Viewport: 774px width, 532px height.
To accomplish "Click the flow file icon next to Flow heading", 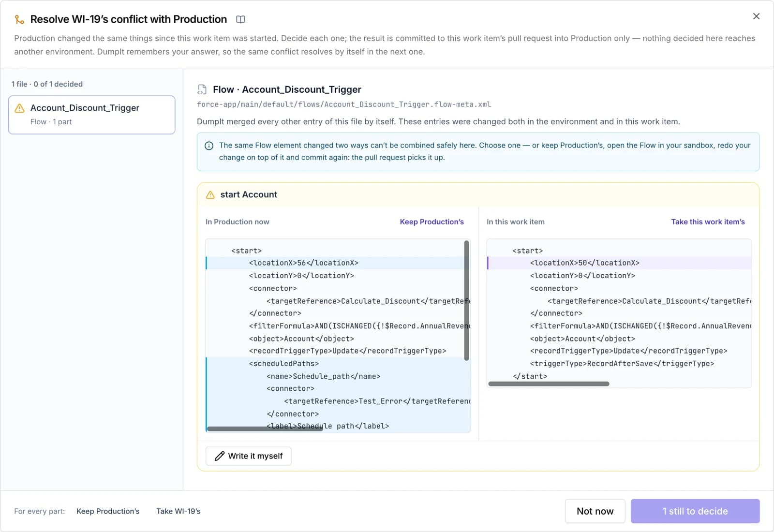I will (202, 89).
